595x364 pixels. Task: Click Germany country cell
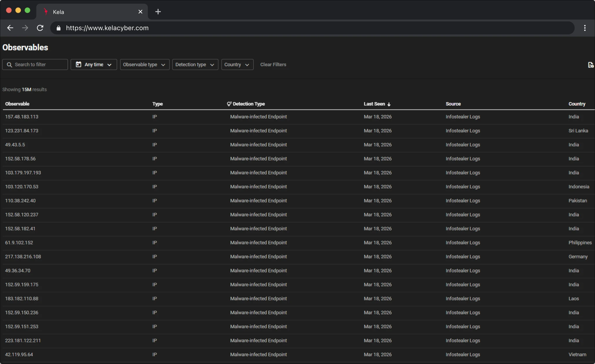click(578, 257)
